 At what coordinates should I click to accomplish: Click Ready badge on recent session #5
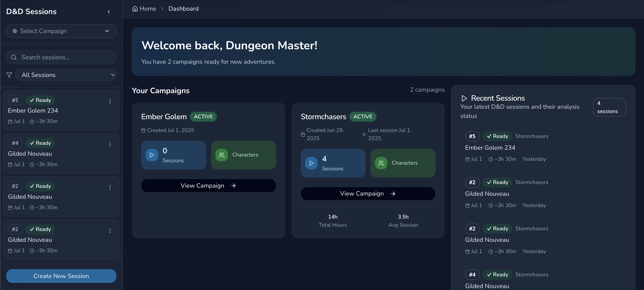(x=498, y=136)
